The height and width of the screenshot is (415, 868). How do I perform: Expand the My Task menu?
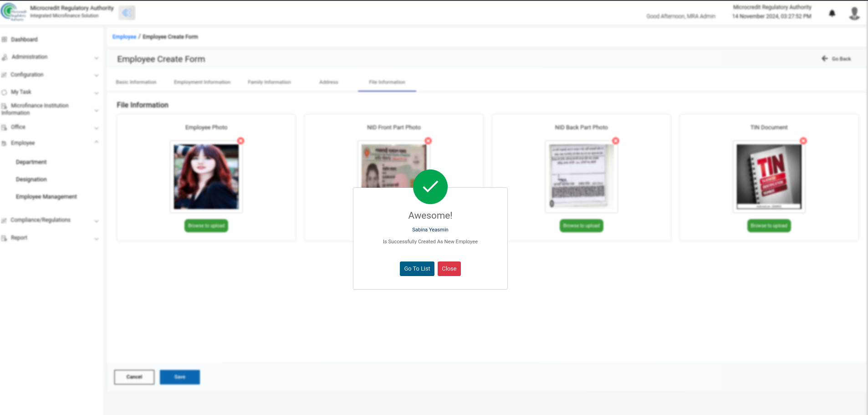(50, 92)
